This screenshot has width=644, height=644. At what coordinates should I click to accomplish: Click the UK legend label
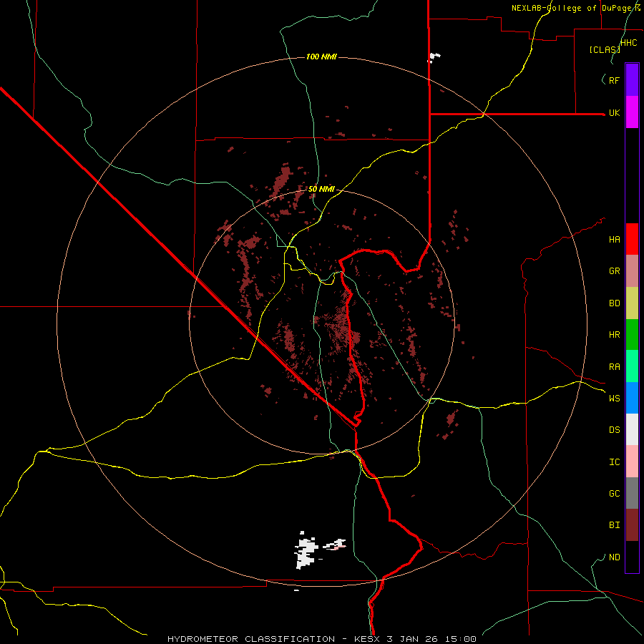[x=614, y=113]
